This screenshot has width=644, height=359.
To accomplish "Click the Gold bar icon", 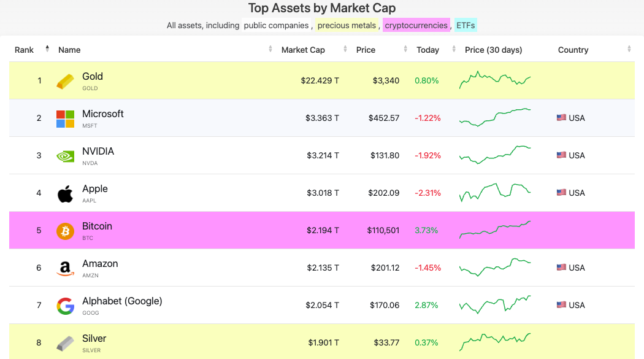I will (x=65, y=81).
